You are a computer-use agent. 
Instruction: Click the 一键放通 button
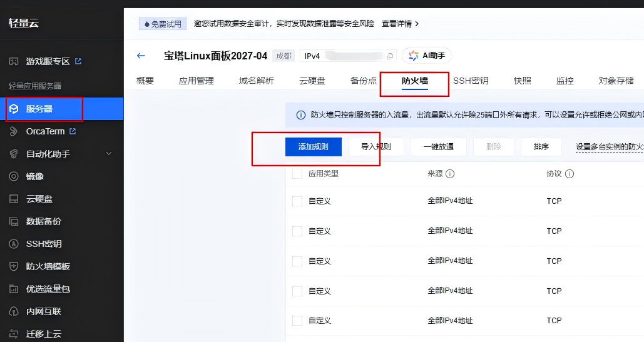pos(438,147)
